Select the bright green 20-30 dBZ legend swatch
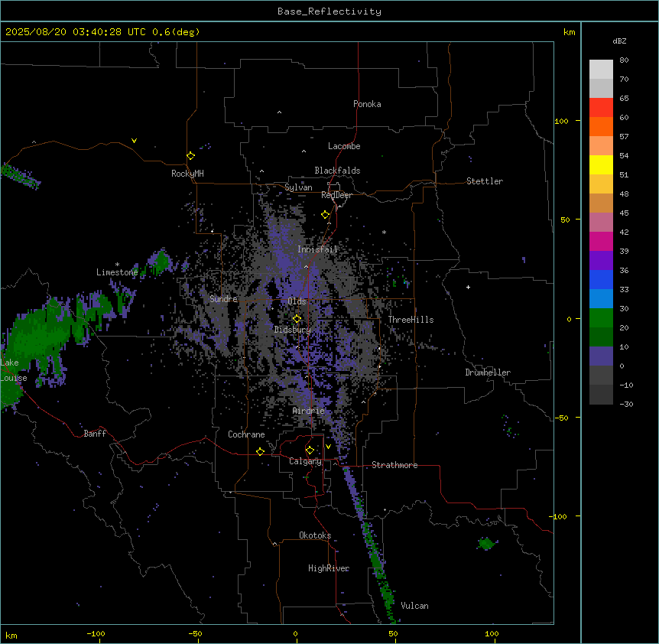The height and width of the screenshot is (644, 659). (x=601, y=318)
